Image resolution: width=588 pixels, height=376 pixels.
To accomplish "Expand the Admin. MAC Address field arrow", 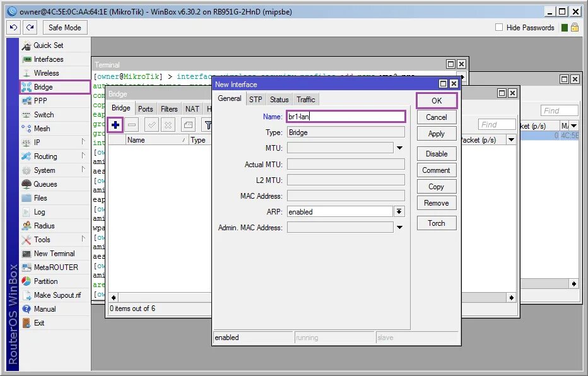I will (400, 227).
